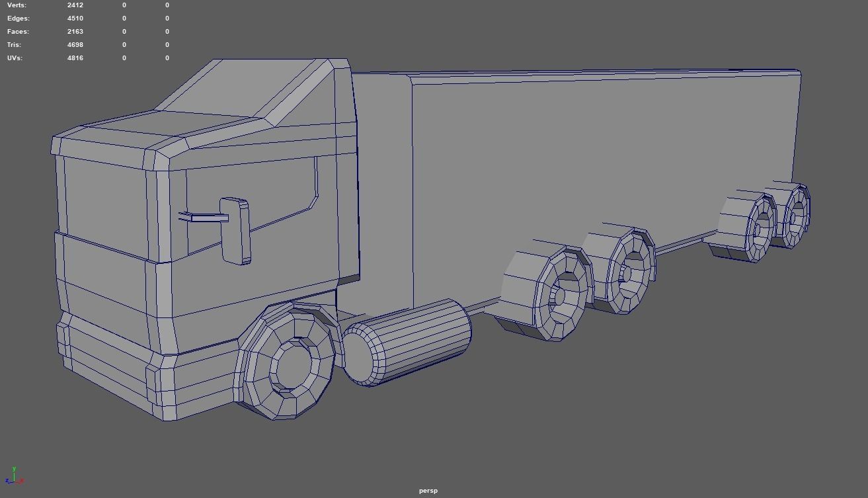The width and height of the screenshot is (868, 498).
Task: Select the truck's side mirror mesh
Action: [235, 231]
